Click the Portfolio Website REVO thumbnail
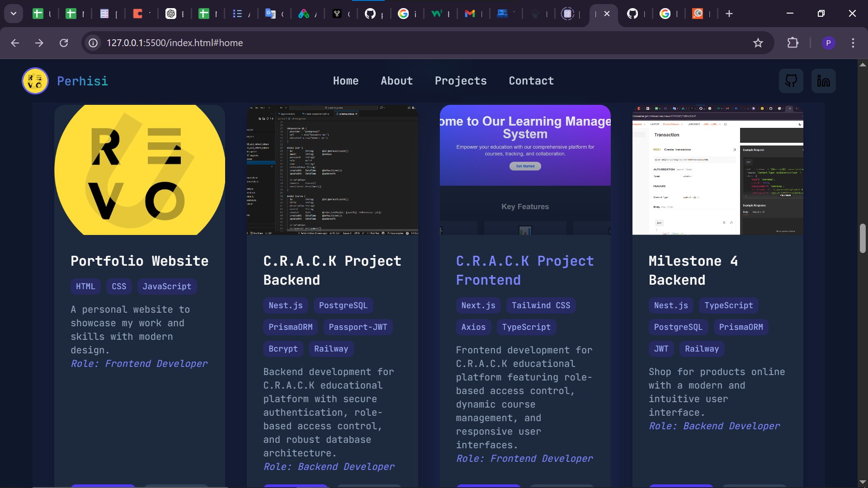The width and height of the screenshot is (868, 488). click(x=140, y=170)
